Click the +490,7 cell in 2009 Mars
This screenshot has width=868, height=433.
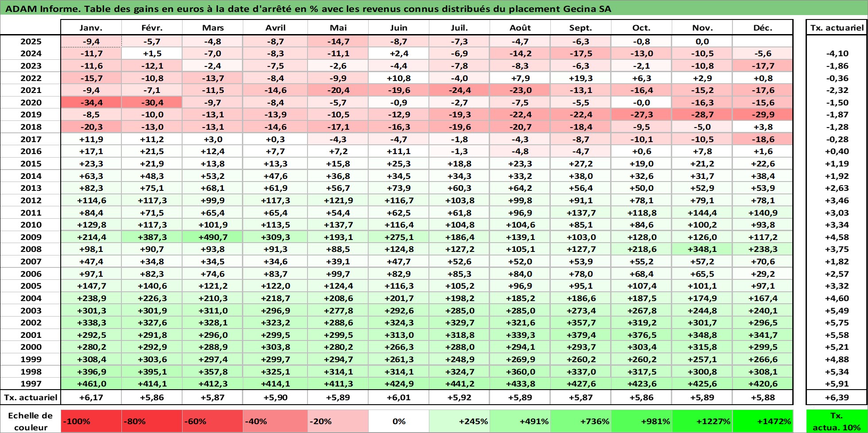(x=213, y=237)
